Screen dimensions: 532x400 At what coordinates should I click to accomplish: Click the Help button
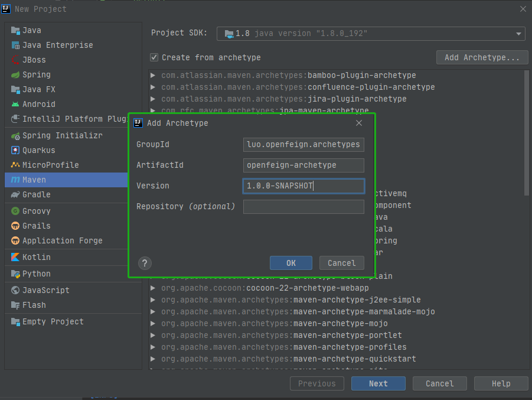[501, 383]
